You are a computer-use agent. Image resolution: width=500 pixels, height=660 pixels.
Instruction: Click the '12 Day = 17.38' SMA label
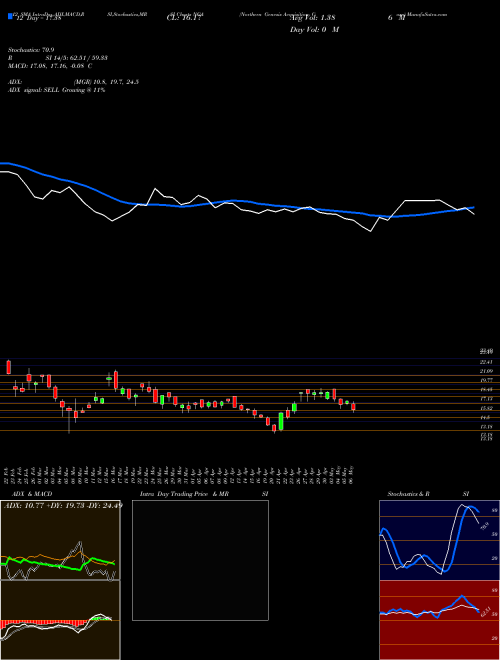click(38, 18)
